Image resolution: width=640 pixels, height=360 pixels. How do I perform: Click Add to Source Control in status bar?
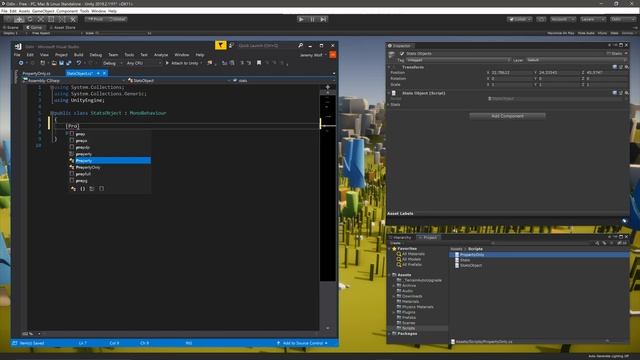point(302,343)
